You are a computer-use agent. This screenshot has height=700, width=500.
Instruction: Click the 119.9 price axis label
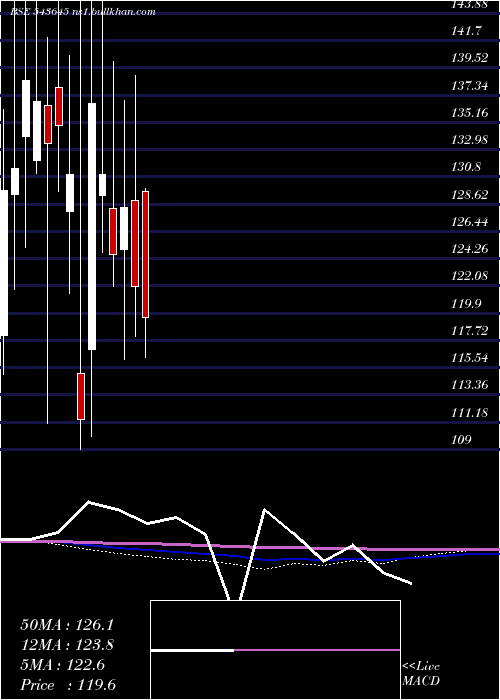pos(467,304)
